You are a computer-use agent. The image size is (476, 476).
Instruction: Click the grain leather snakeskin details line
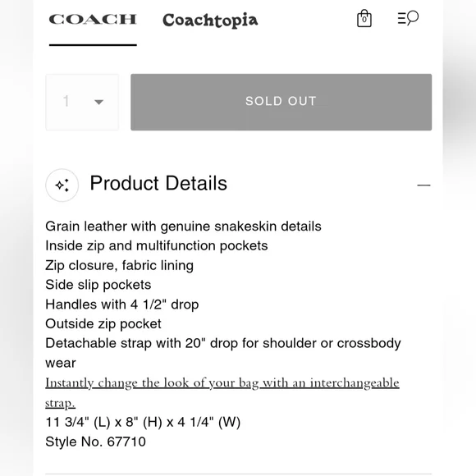click(183, 227)
